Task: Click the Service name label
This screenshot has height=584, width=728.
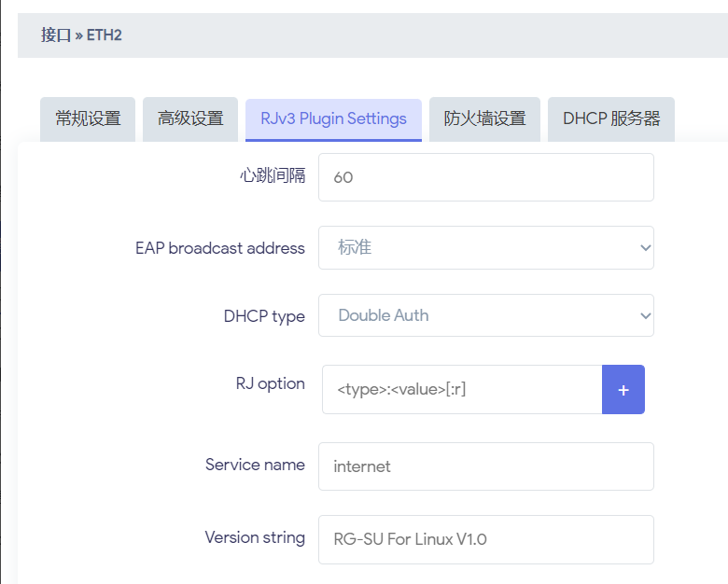Action: pos(255,465)
